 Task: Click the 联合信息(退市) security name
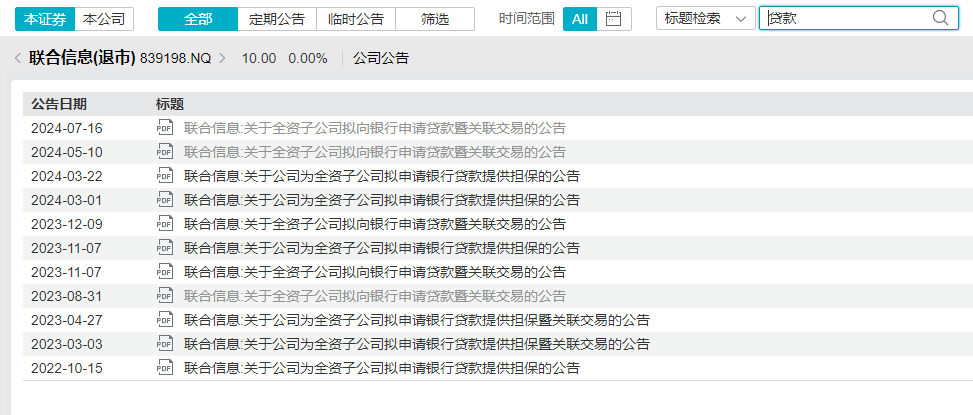coord(82,58)
